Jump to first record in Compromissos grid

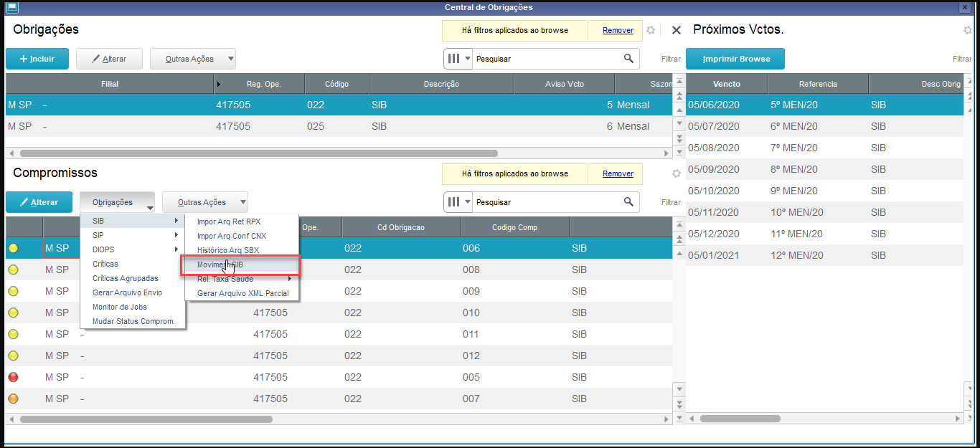tap(679, 224)
